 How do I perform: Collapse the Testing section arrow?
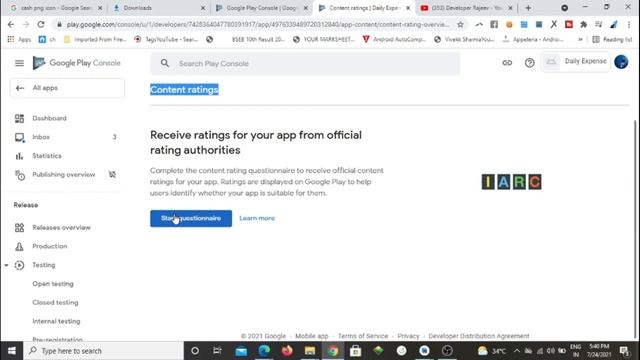pos(7,265)
